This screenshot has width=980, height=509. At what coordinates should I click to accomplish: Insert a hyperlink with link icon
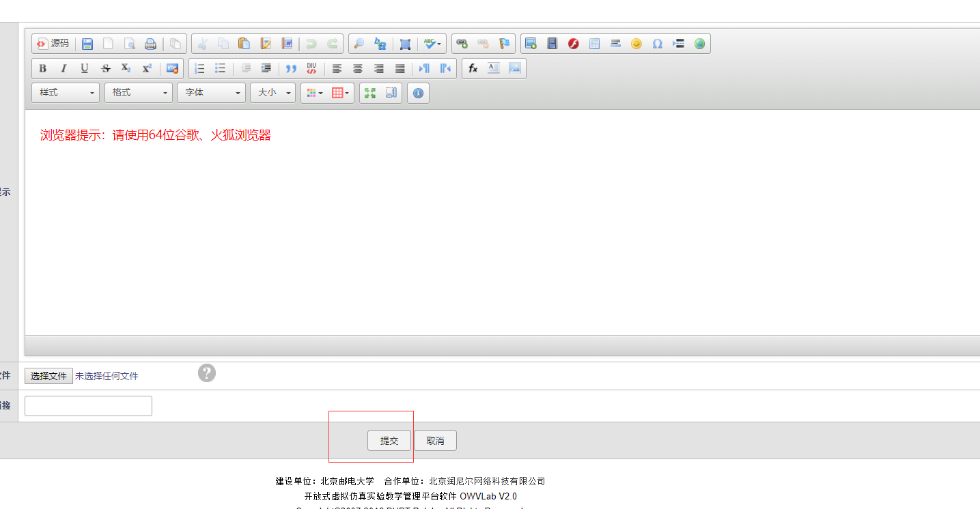[x=462, y=44]
